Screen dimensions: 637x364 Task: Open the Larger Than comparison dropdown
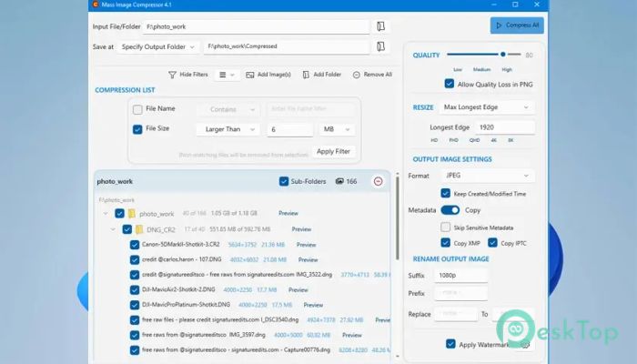(227, 130)
